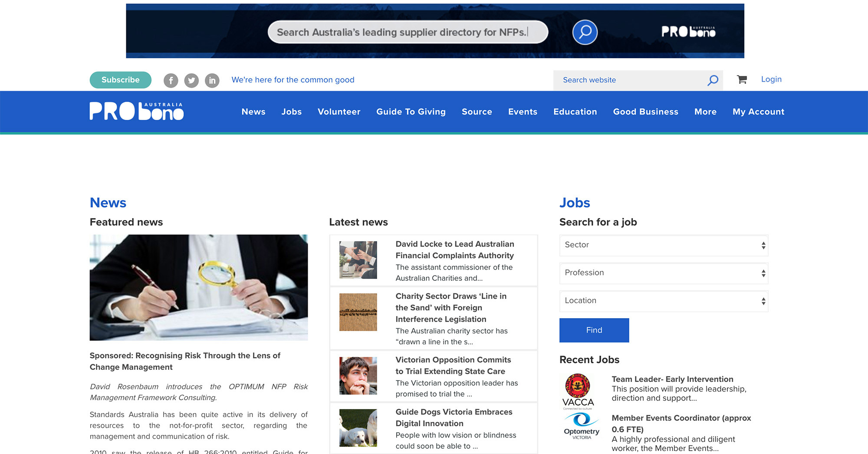Click the Pro Bono logo in banner
The width and height of the screenshot is (868, 454).
(x=688, y=31)
